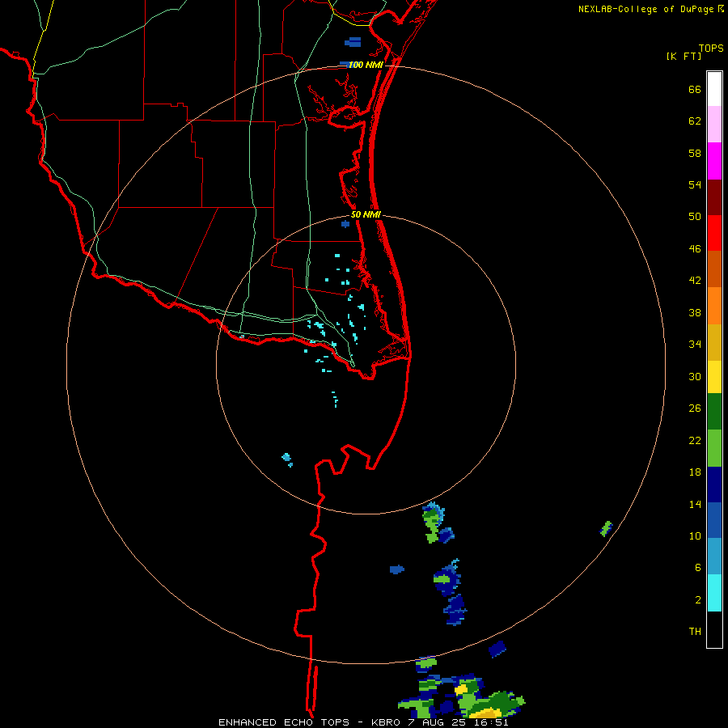Select the 26 legend value
The width and height of the screenshot is (728, 728).
point(695,408)
